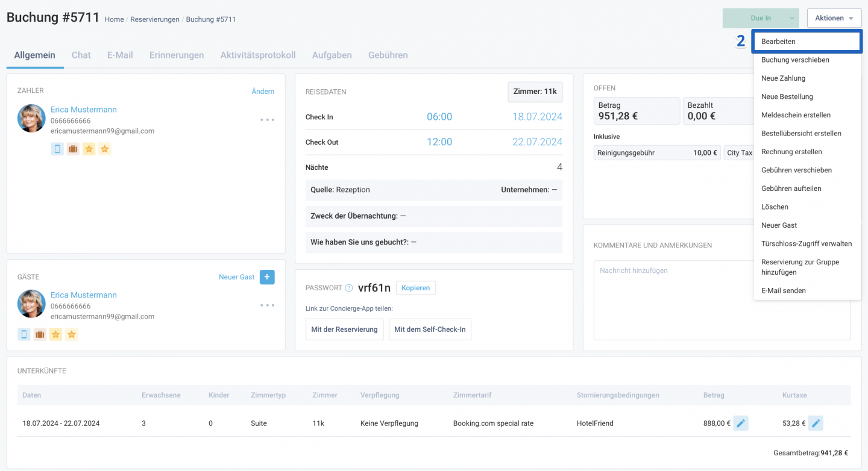
Task: Click the blue plus icon beside Neuer Gast
Action: (267, 277)
